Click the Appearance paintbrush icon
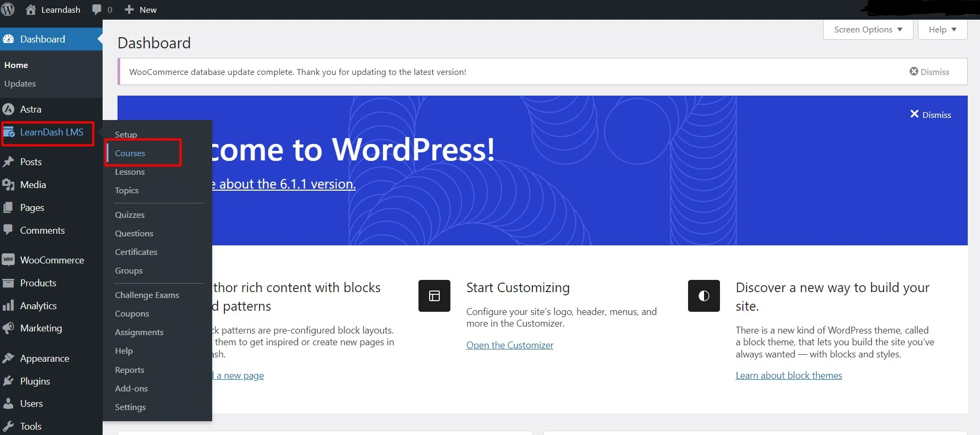 9,359
